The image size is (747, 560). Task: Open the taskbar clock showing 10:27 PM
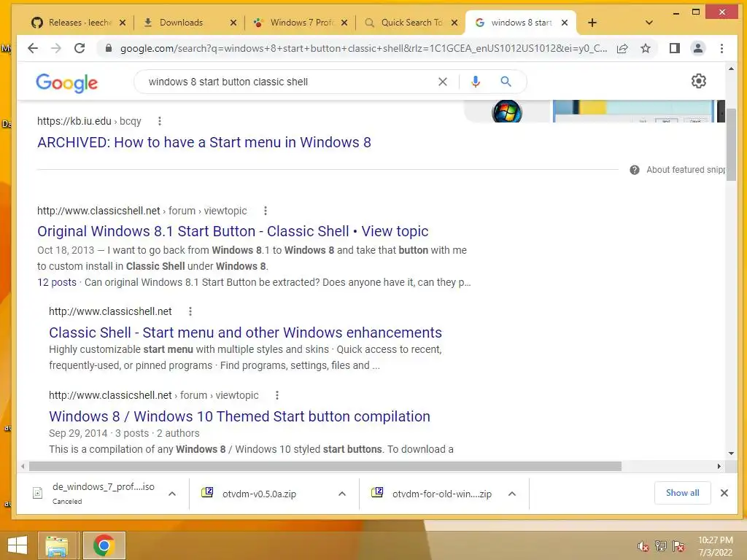coord(715,546)
